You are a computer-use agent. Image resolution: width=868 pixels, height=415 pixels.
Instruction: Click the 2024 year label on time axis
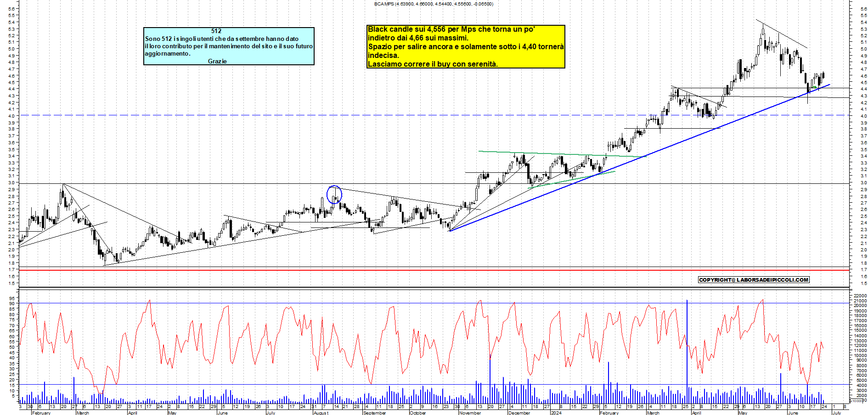tap(556, 413)
